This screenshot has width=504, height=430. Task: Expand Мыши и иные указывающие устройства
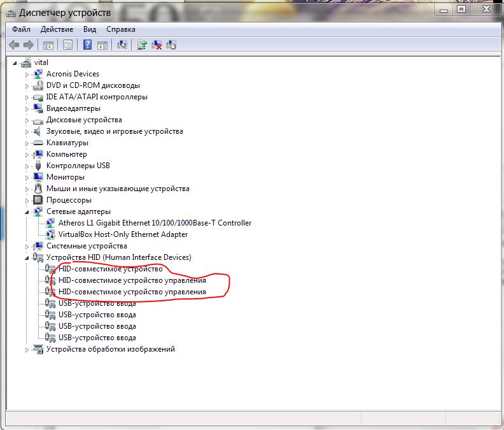pos(27,189)
